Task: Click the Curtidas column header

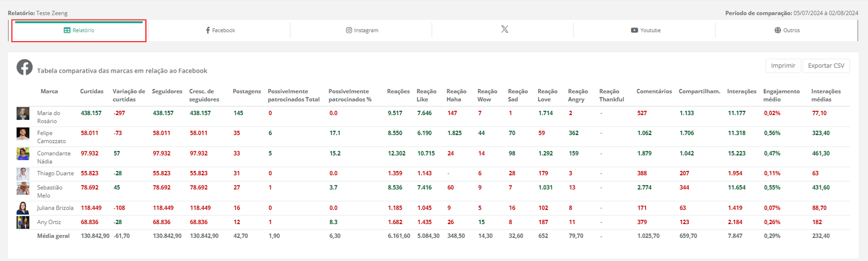Action: pos(92,91)
